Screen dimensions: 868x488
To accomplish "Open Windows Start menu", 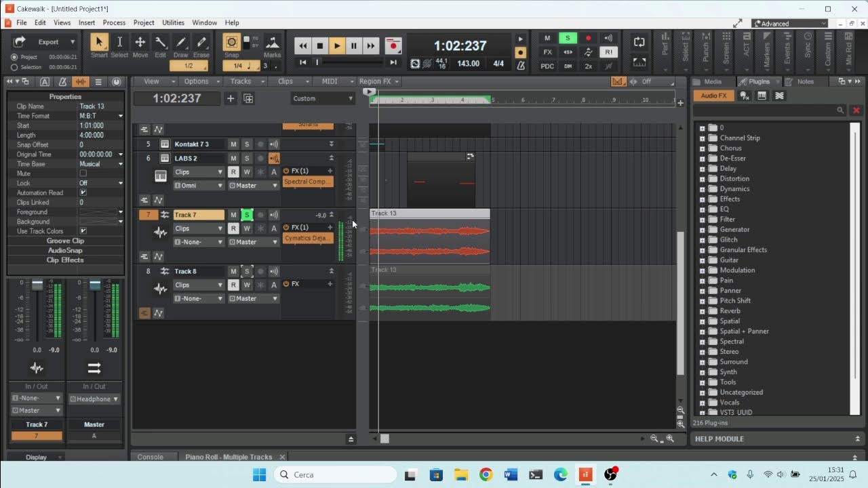I will tap(259, 474).
